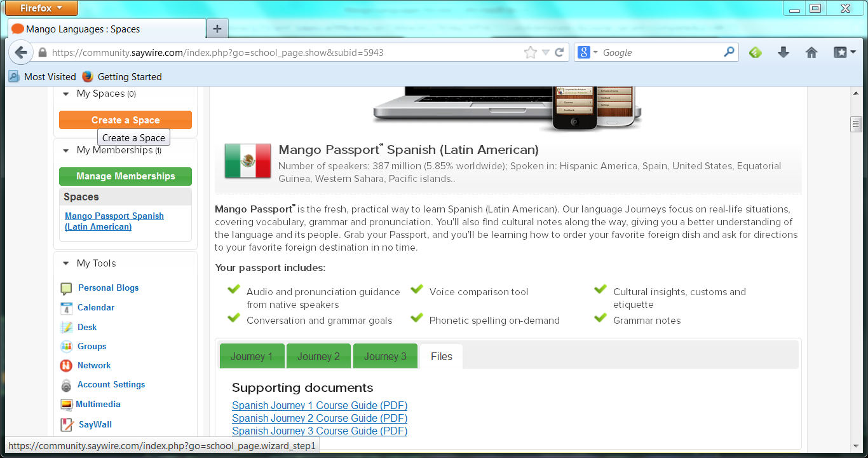
Task: Open the orange Firefox menu
Action: [41, 8]
